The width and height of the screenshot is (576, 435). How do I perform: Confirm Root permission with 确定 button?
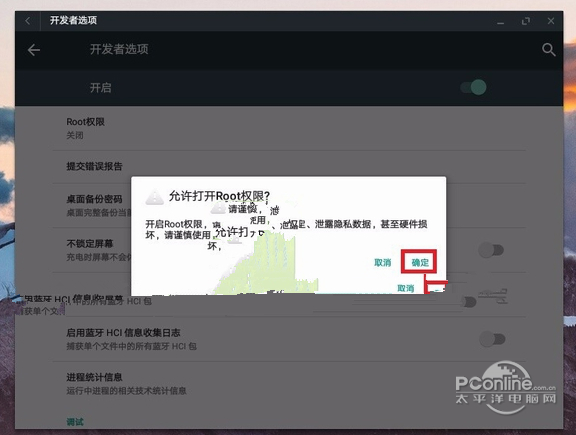click(420, 262)
